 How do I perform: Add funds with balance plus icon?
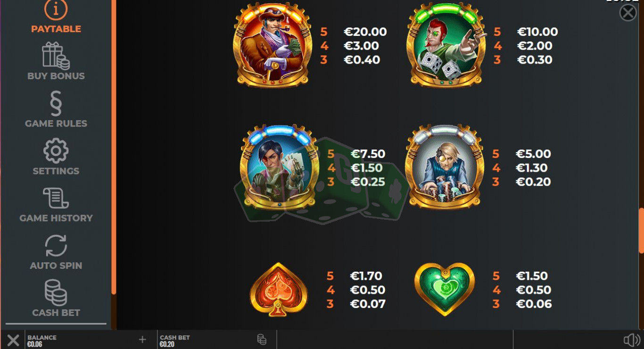(x=142, y=340)
